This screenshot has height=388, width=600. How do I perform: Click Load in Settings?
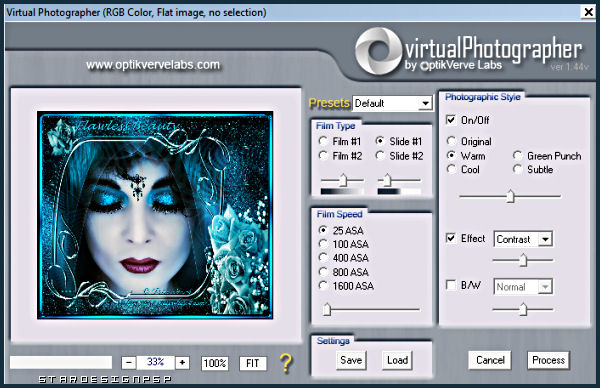click(x=397, y=360)
